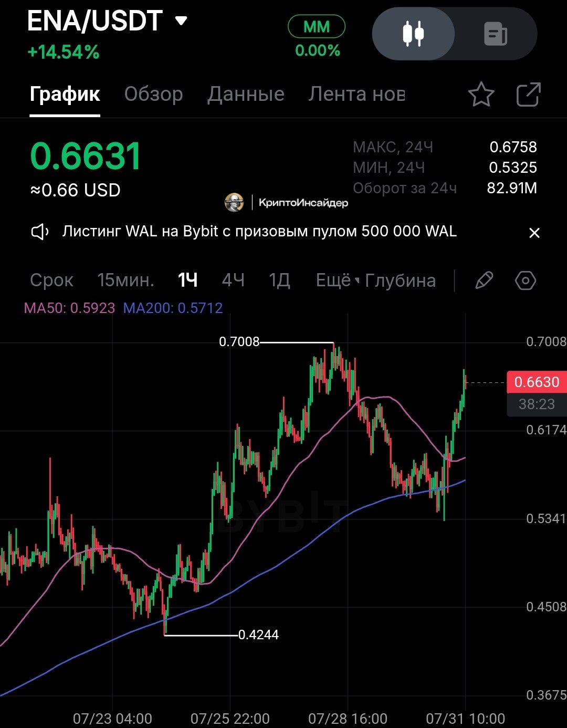
Task: Expand the Ещё timeframes dropdown
Action: [x=338, y=280]
